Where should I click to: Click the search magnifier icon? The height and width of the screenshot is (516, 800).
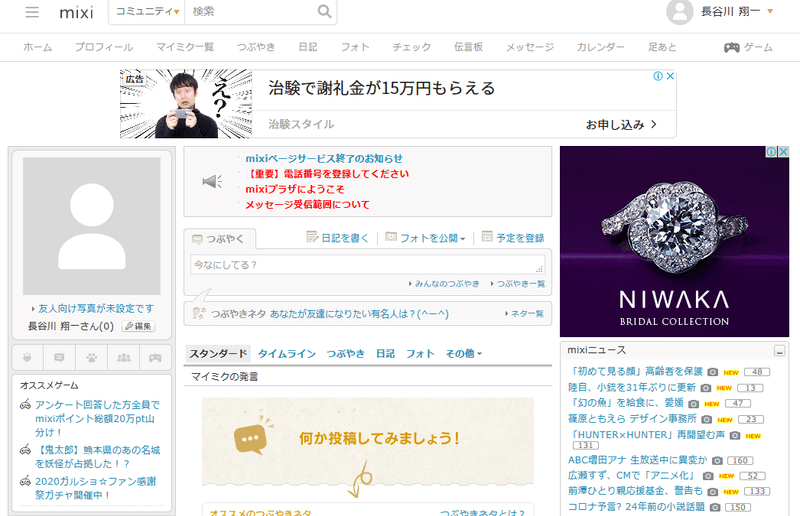[x=324, y=11]
